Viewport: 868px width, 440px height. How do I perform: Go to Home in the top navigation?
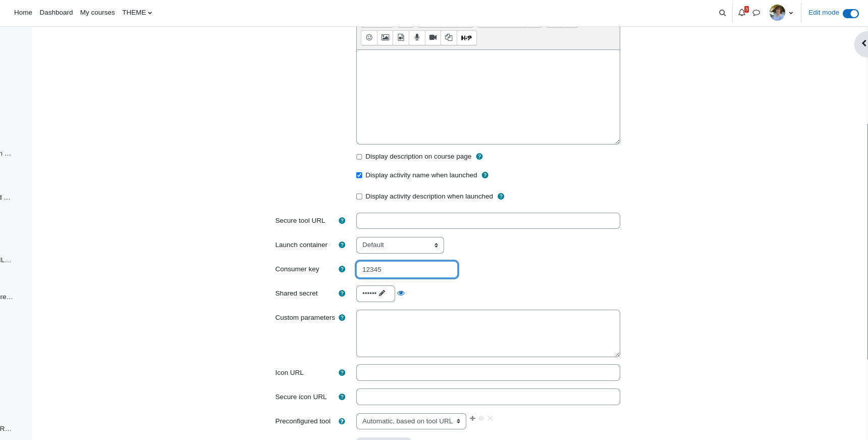23,13
